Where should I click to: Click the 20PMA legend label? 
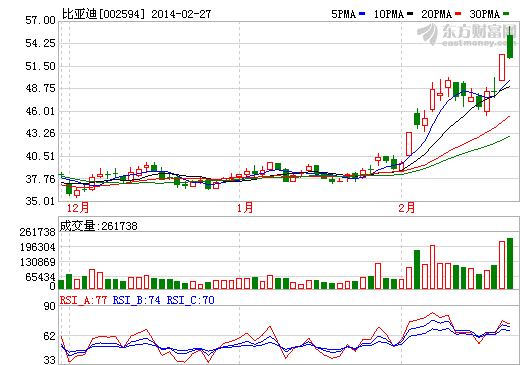[437, 14]
